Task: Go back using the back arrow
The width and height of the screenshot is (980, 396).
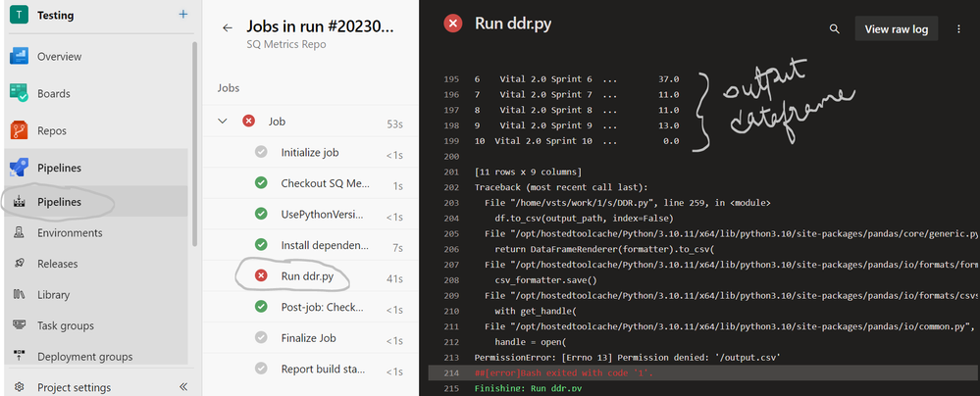Action: point(228,27)
